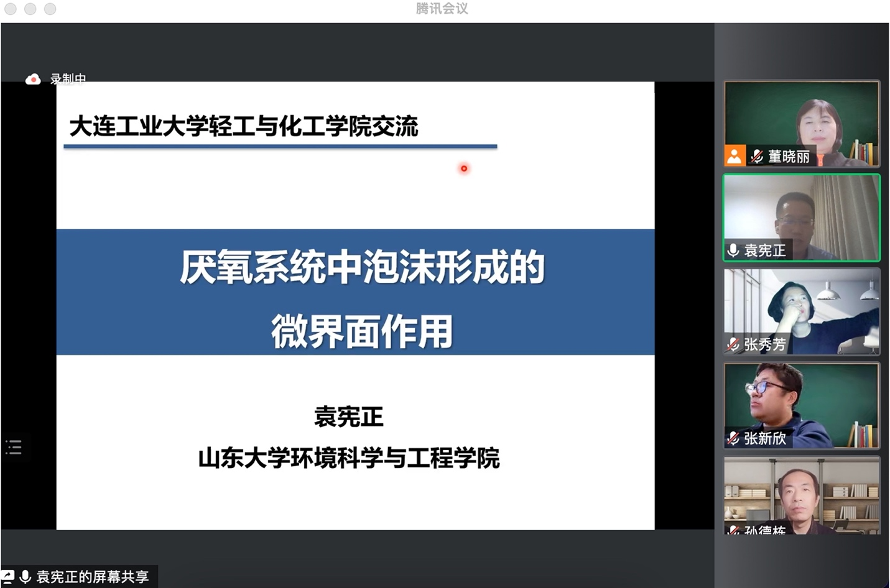Unmute 董晓丽's microphone
Image resolution: width=890 pixels, height=588 pixels.
tap(758, 156)
